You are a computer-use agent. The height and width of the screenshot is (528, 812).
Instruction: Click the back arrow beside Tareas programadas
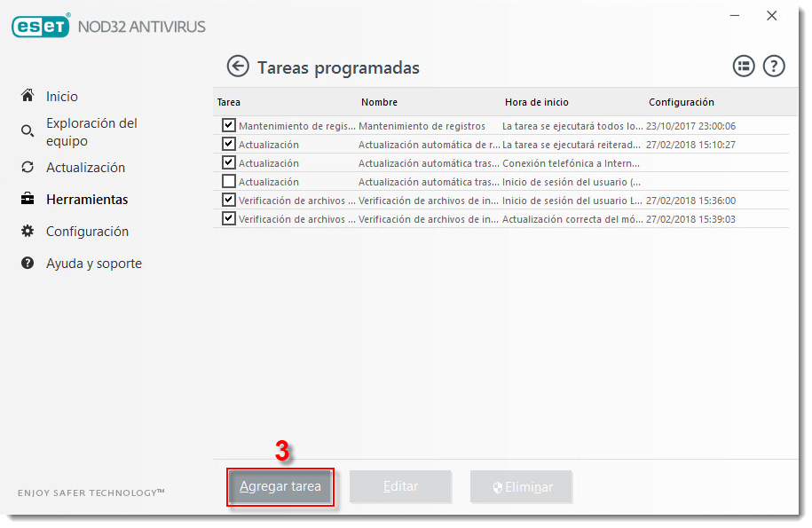pos(237,67)
